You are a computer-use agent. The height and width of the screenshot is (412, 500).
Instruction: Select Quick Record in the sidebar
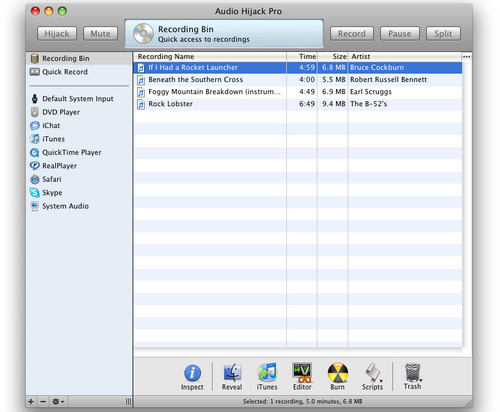tap(79, 72)
